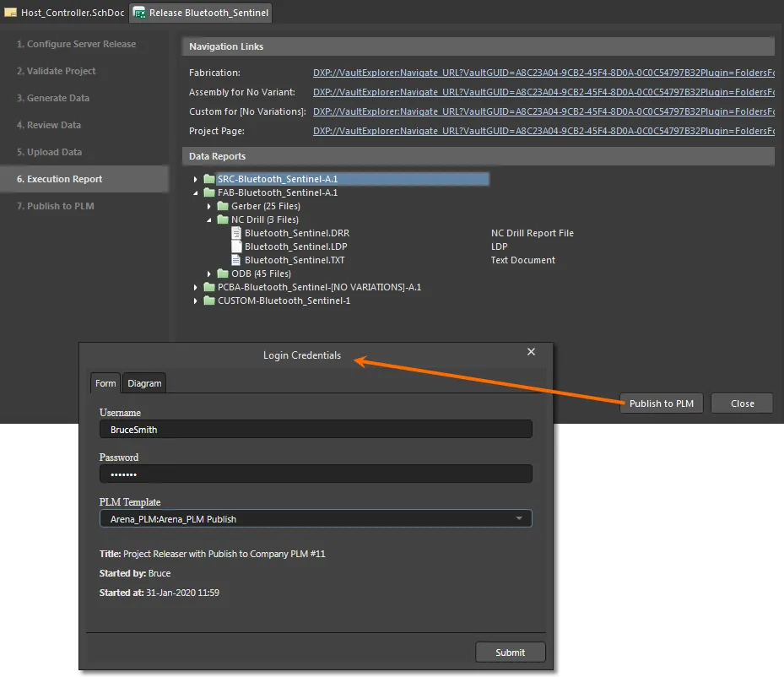Go to step 1. Configure Server Release
The width and height of the screenshot is (784, 677).
pyautogui.click(x=76, y=44)
